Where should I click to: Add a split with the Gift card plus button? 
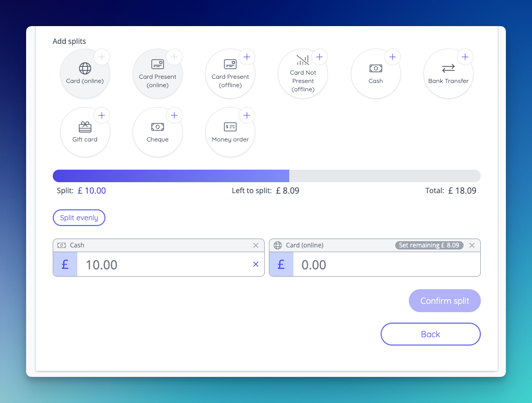(102, 115)
